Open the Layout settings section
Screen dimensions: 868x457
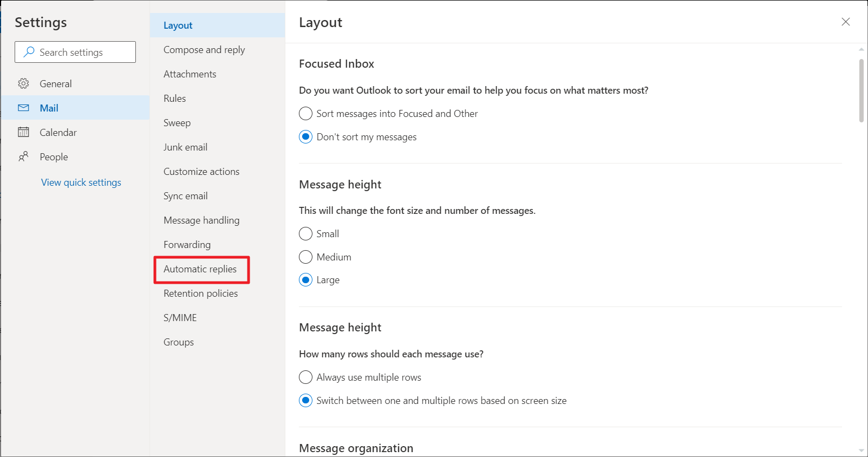coord(217,25)
